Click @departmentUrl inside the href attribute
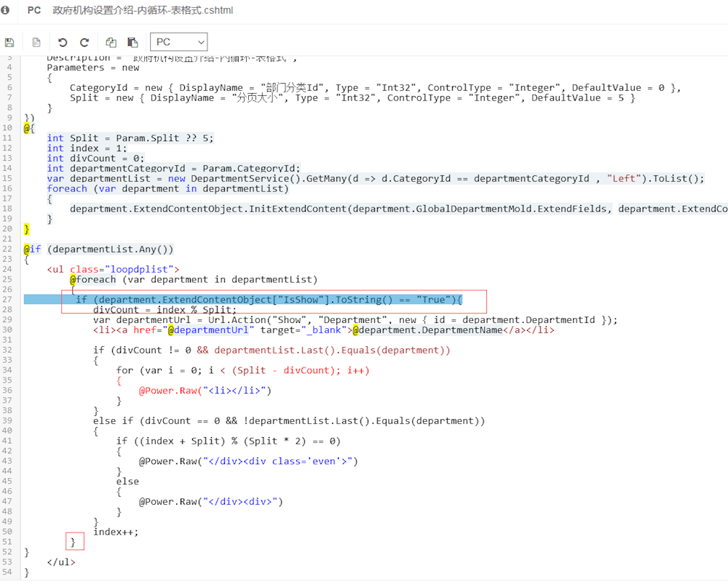 click(211, 330)
